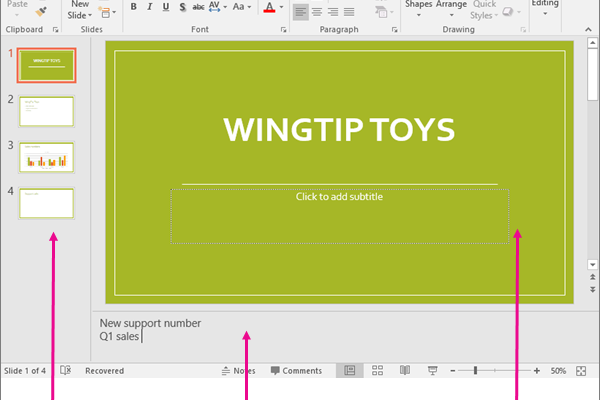This screenshot has width=600, height=400.
Task: Go to previous slide double-arrow button
Action: pos(592,277)
